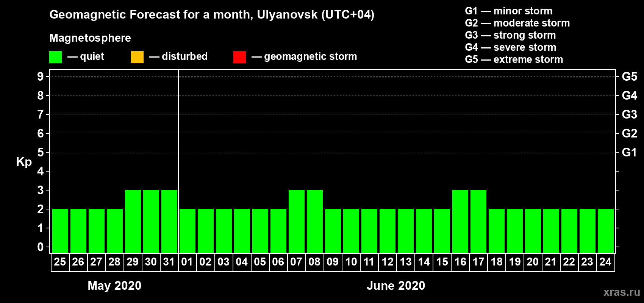Viewport: 644px width, 303px height.
Task: Select the chart title mentioning Ulyanovsk
Action: tap(212, 15)
